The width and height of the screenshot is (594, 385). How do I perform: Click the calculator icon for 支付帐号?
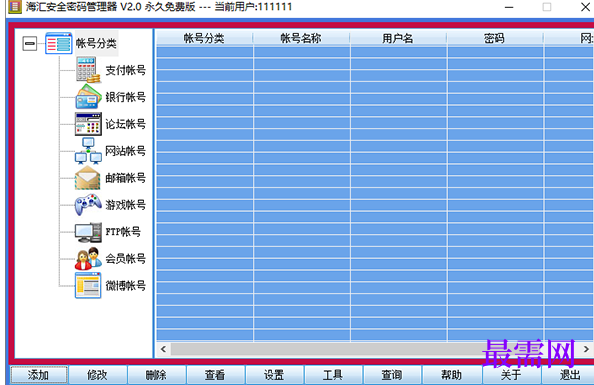pos(88,70)
